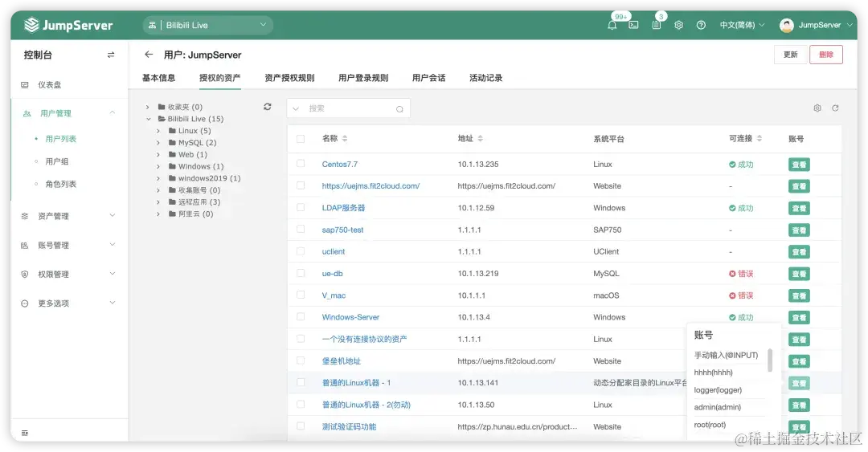Viewport: 868px width, 452px height.
Task: Check the Windows-Server row checkbox
Action: [301, 316]
